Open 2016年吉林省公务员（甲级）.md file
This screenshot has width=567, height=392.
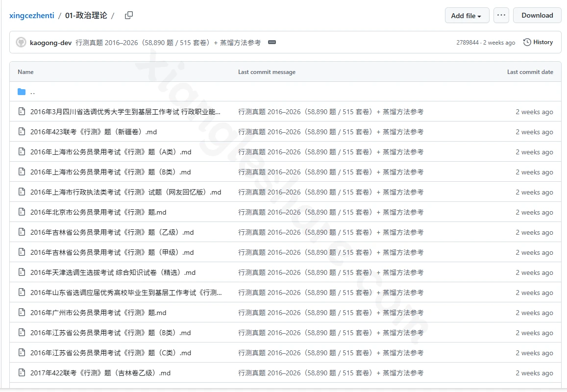(x=112, y=252)
